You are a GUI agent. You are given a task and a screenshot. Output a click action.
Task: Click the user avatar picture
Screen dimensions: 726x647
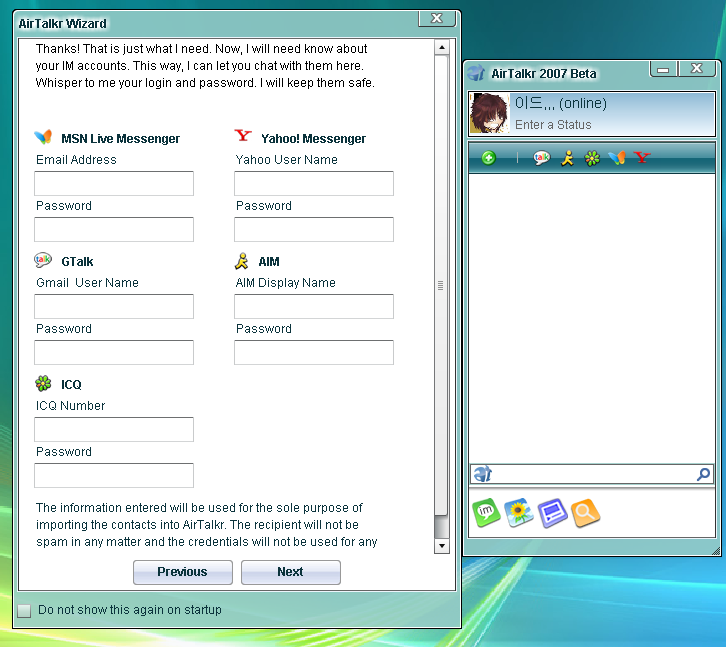(x=489, y=113)
